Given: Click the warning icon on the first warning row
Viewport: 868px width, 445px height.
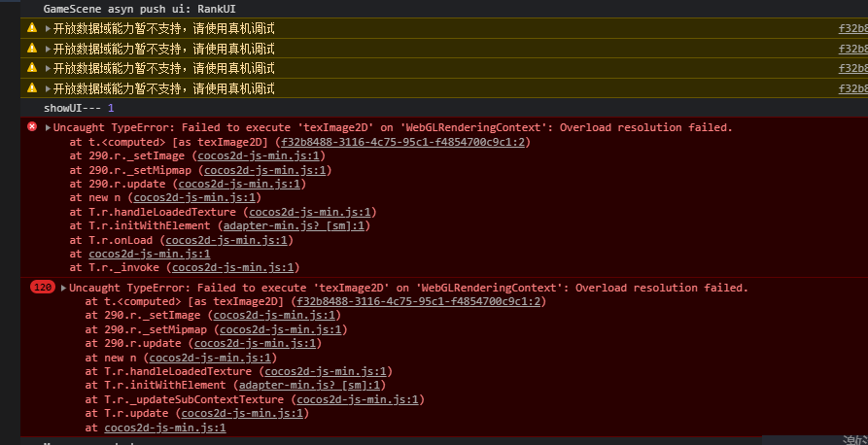Looking at the screenshot, I should (32, 28).
